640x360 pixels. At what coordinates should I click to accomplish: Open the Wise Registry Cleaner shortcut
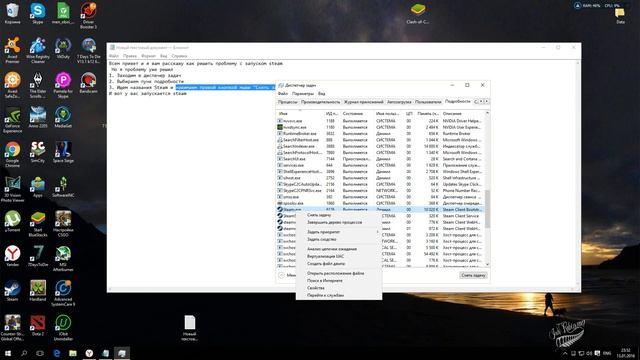pos(38,50)
